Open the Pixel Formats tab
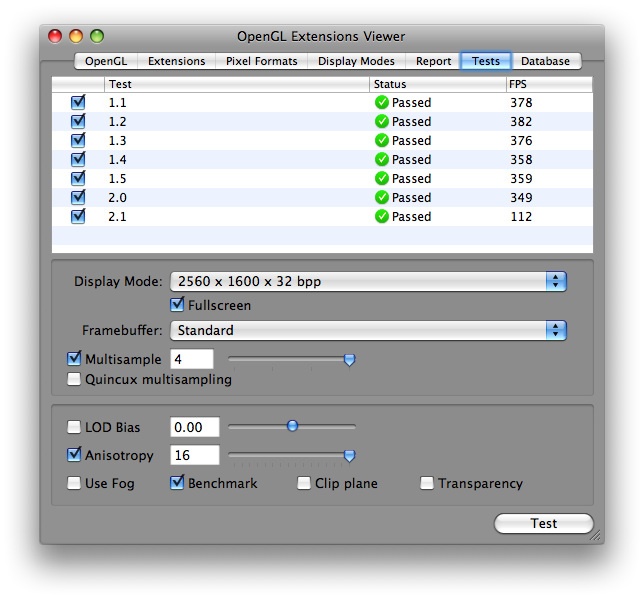 262,61
